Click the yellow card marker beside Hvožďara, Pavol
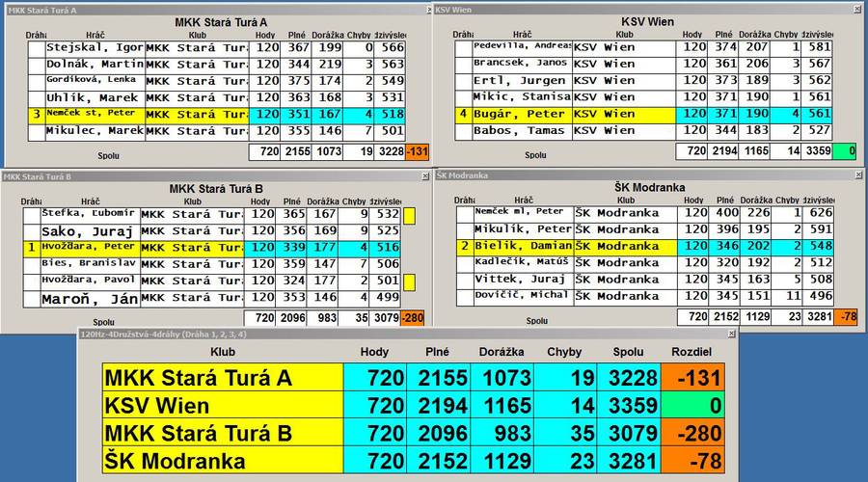The height and width of the screenshot is (482, 868). pos(409,281)
